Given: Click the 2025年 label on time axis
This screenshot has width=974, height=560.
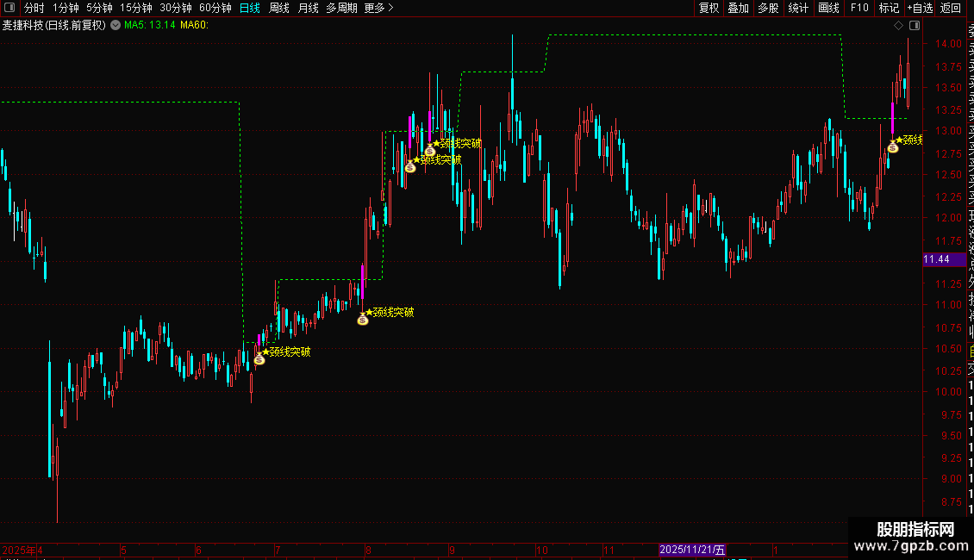Looking at the screenshot, I should (x=19, y=550).
